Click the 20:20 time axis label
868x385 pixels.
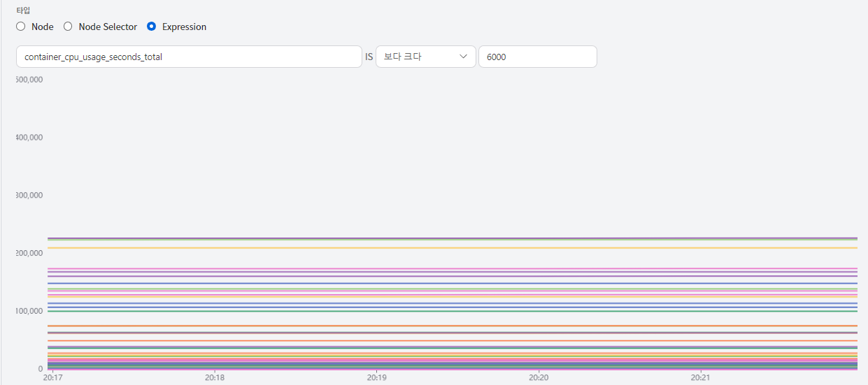(x=539, y=377)
